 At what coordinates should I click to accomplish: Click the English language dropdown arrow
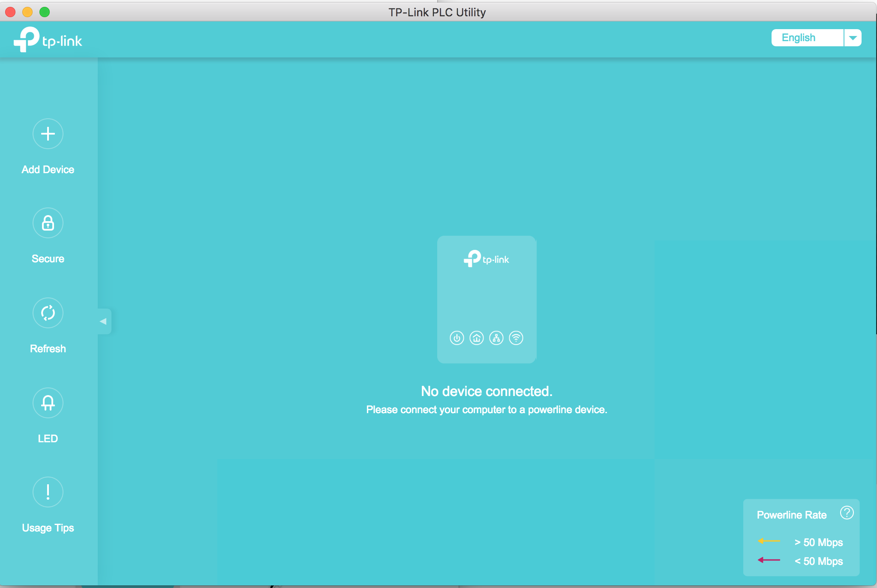click(x=853, y=38)
